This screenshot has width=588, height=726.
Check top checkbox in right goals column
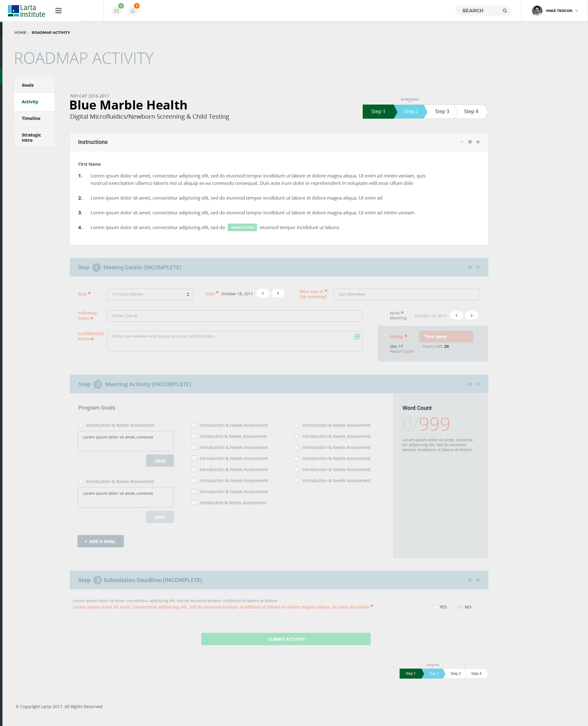pyautogui.click(x=297, y=425)
